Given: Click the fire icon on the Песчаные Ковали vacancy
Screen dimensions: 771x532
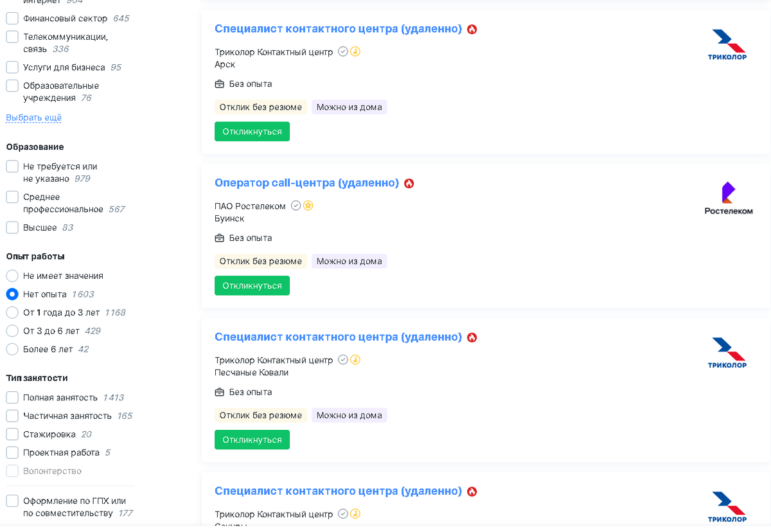Looking at the screenshot, I should [x=472, y=338].
